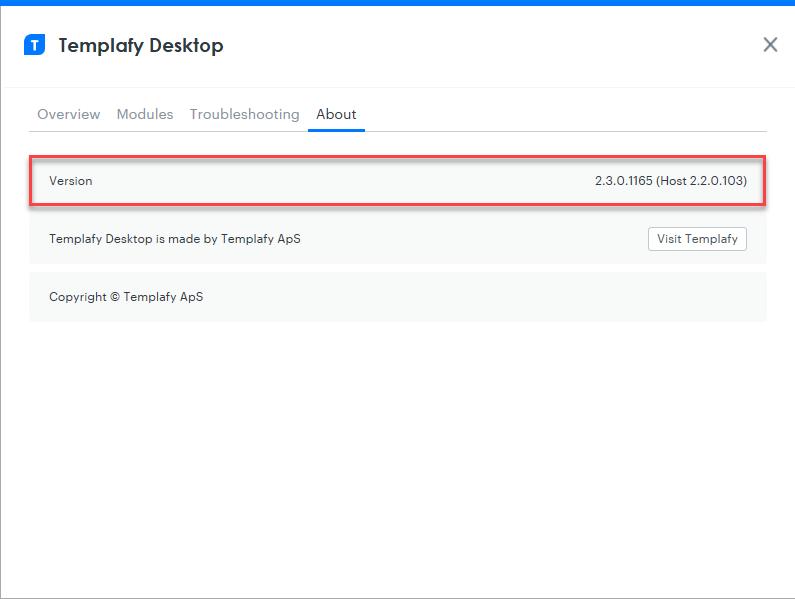Click the Templafy Desktop window title
Screen dimensions: 795x599
click(140, 46)
